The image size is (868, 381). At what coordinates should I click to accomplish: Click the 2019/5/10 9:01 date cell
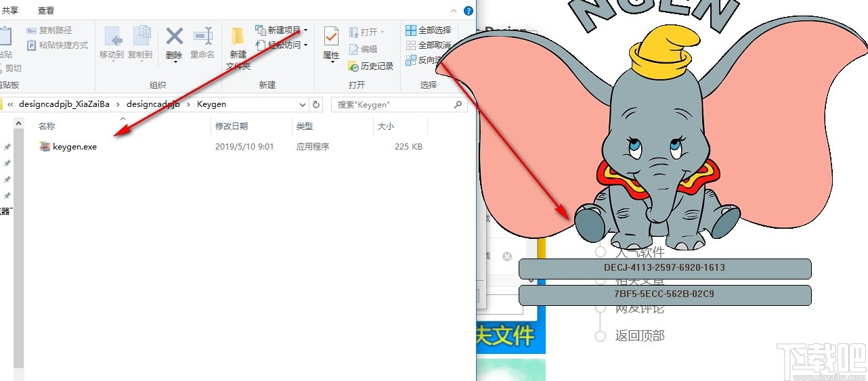coord(244,147)
